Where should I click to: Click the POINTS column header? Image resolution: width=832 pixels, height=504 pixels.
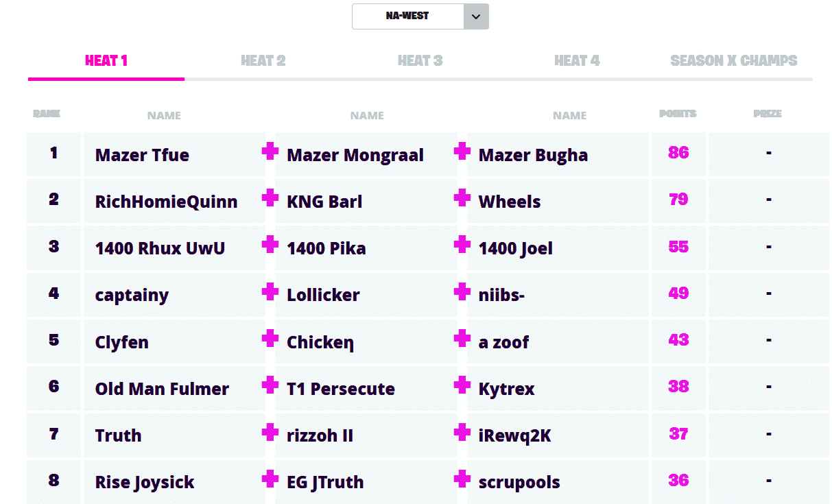(x=678, y=114)
